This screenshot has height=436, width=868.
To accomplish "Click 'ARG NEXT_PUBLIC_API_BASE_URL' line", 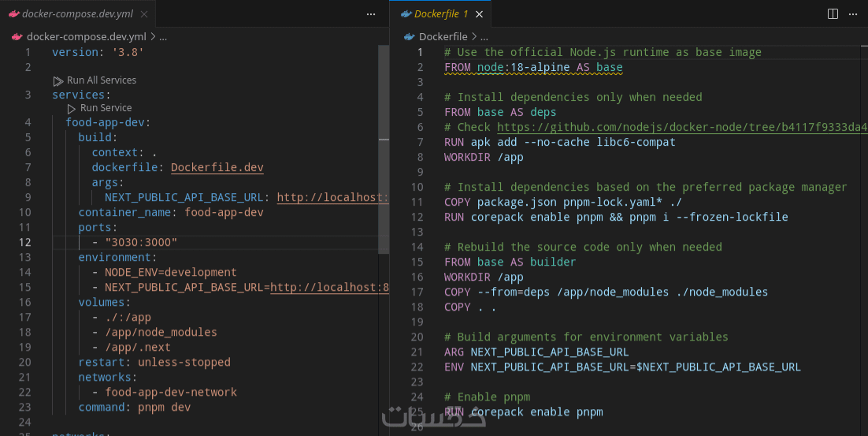I will (536, 352).
